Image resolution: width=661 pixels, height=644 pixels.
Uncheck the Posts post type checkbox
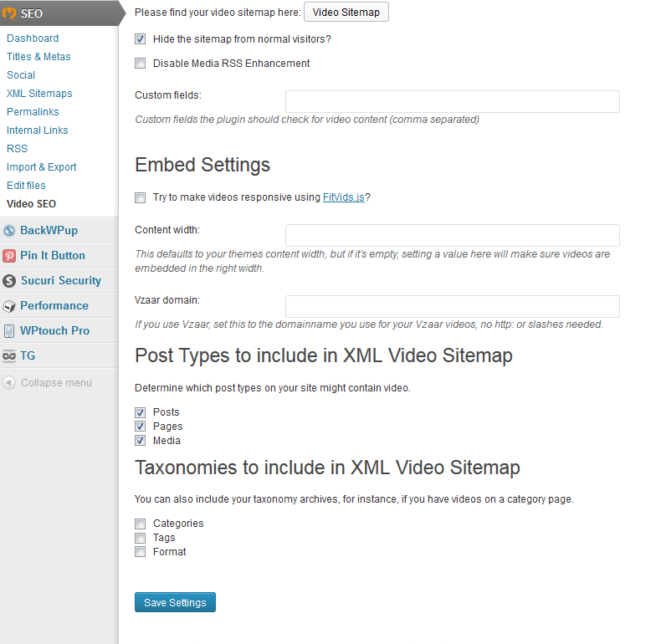click(140, 412)
